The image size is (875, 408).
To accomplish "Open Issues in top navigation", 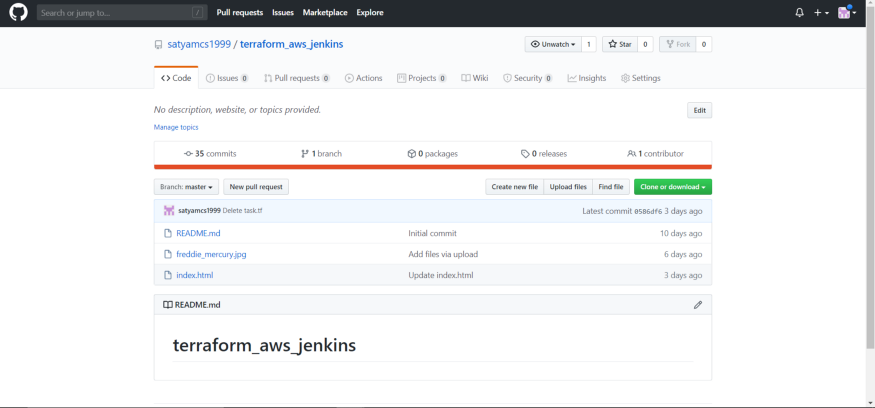I will click(x=283, y=12).
